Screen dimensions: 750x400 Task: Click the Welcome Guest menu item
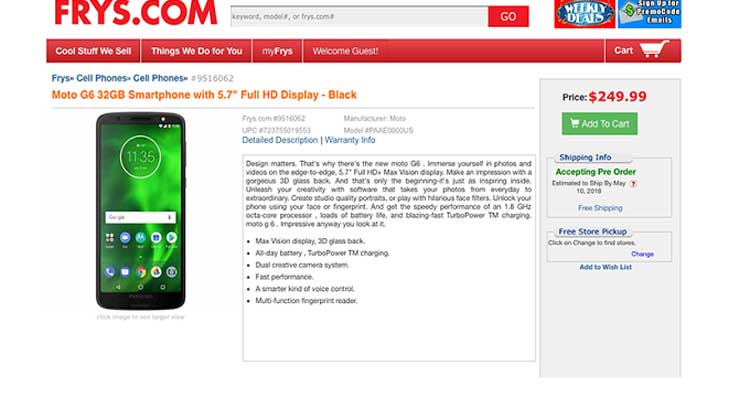tap(345, 51)
